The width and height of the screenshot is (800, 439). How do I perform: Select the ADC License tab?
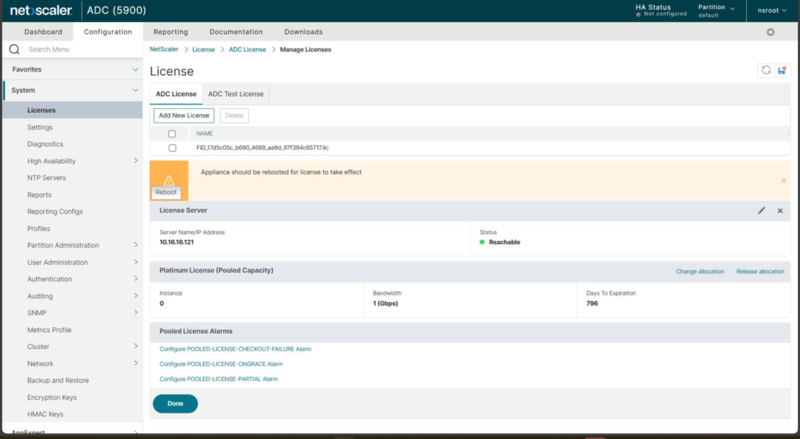(x=176, y=94)
